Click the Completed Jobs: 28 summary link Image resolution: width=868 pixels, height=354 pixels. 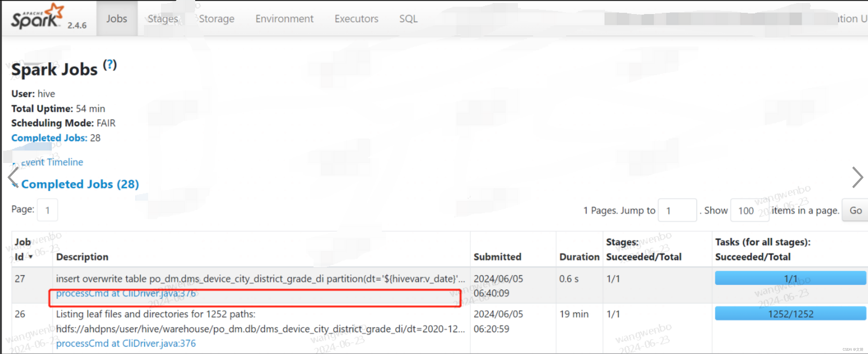pos(49,138)
